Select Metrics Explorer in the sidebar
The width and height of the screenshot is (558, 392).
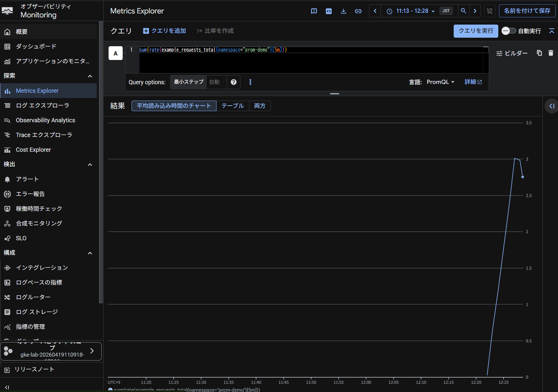click(49, 91)
